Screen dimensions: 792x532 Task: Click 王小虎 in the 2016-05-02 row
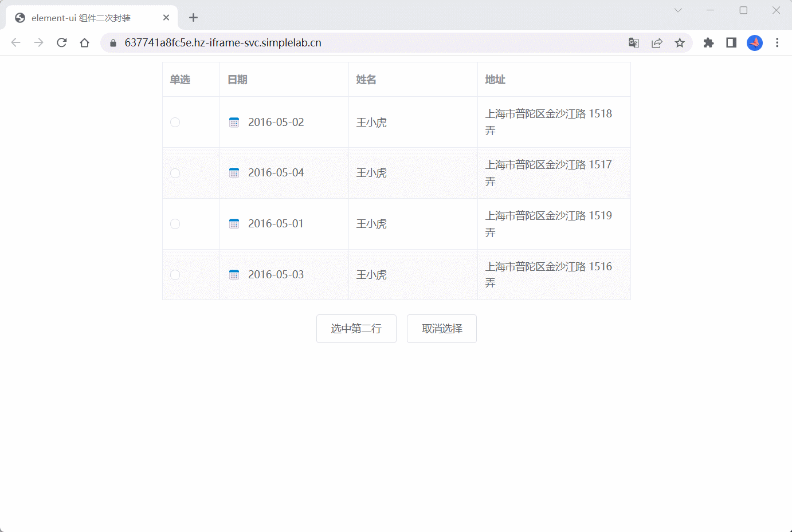point(371,123)
